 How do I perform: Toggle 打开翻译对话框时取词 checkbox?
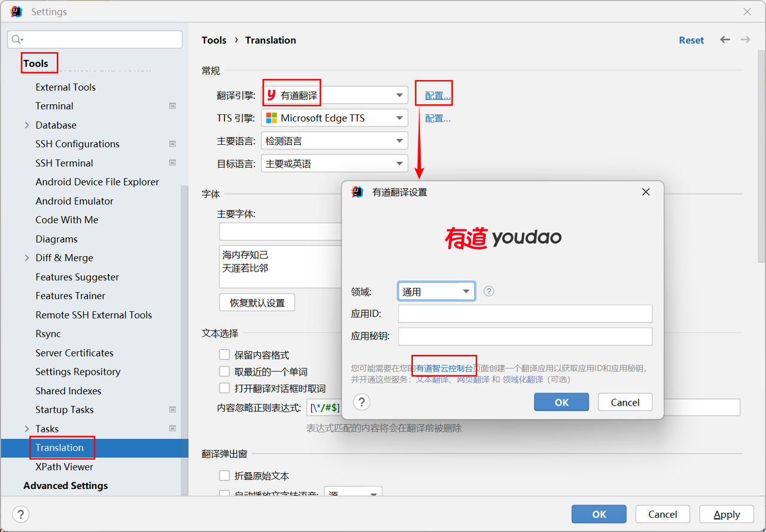224,388
